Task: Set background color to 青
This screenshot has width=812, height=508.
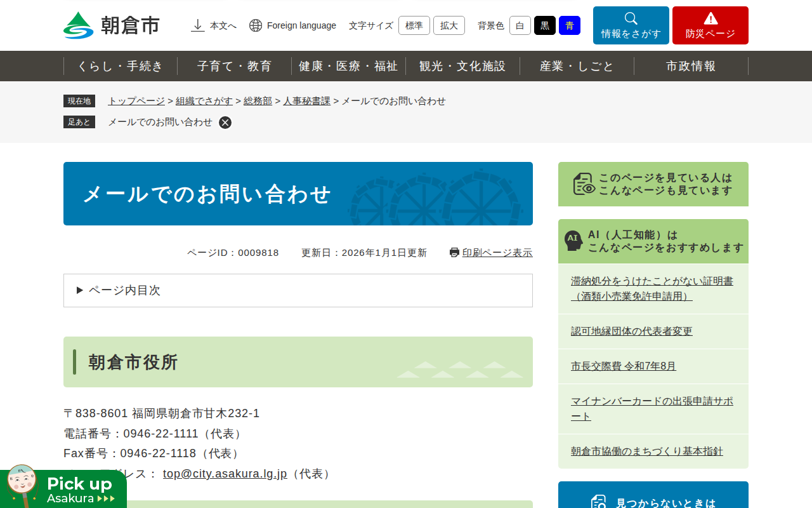Action: (x=569, y=25)
